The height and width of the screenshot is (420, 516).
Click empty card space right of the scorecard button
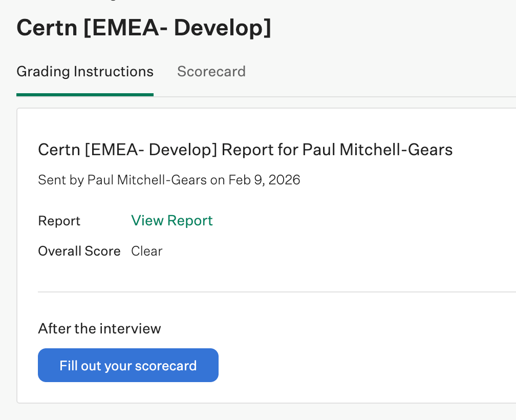pyautogui.click(x=358, y=365)
